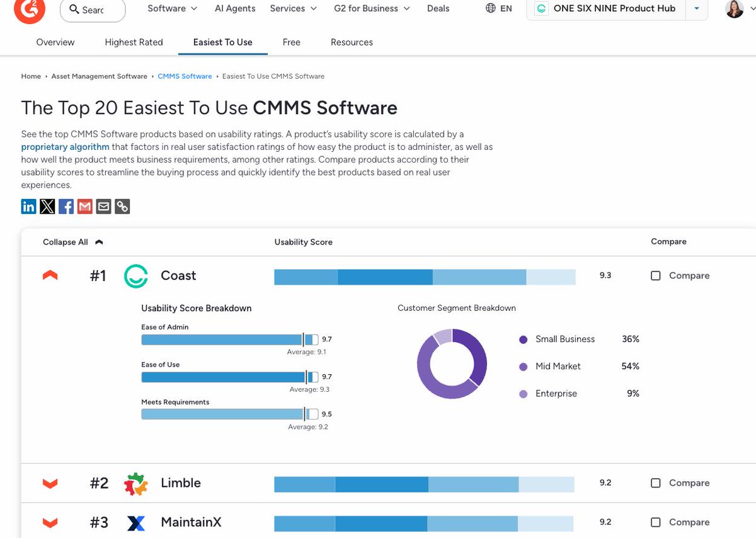Click the Coast 9.3 score value
The width and height of the screenshot is (756, 538).
(x=605, y=275)
